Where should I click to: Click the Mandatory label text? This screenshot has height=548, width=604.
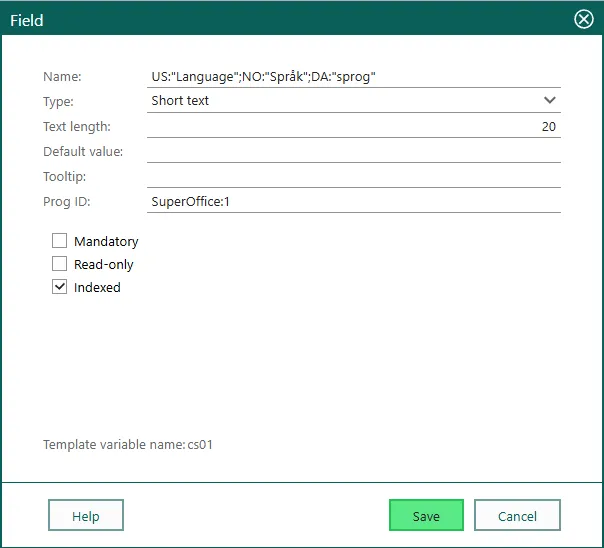[x=106, y=242]
